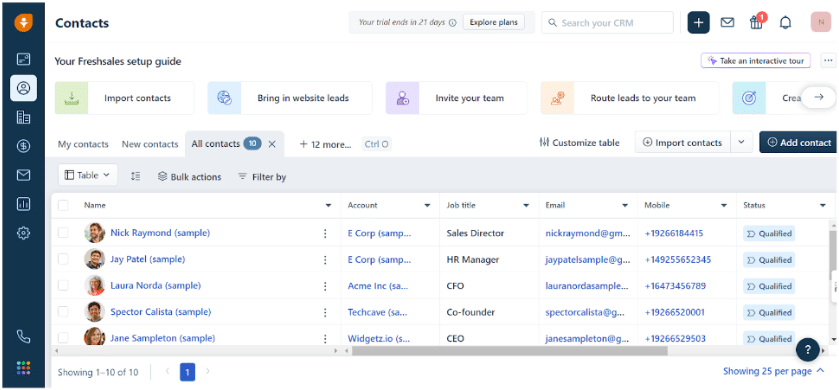Open the help question mark button
The image size is (839, 390).
(808, 350)
